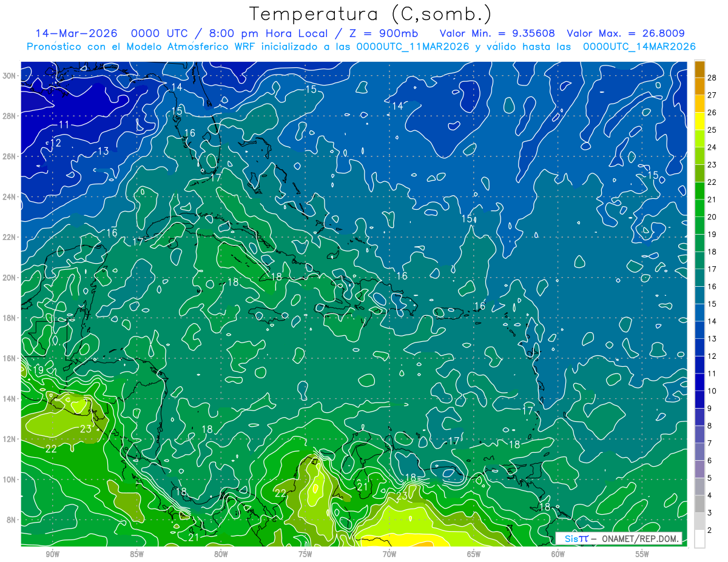Click the "80W" longitude axis label
Viewport: 728px width, 562px height.
point(221,554)
